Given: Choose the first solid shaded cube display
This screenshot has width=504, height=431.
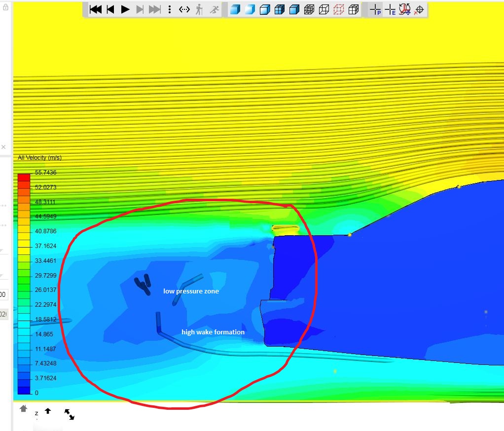Looking at the screenshot, I should coord(235,9).
